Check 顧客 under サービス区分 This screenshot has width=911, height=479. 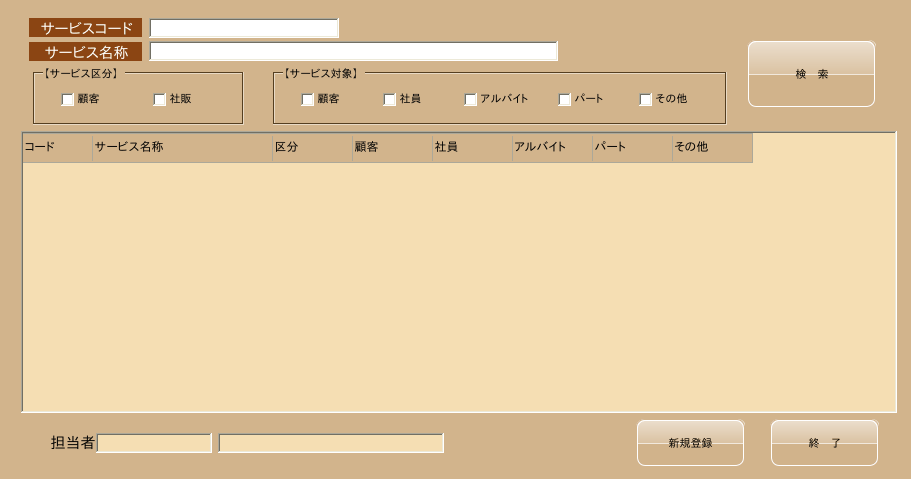67,99
